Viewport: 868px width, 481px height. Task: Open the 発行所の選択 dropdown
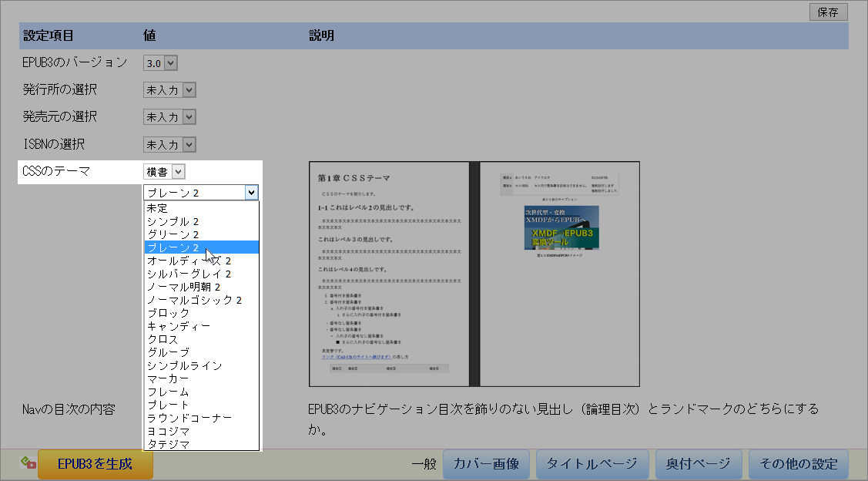[x=170, y=89]
